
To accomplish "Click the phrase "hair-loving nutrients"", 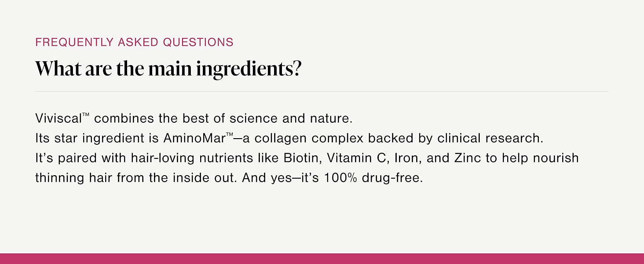I will pyautogui.click(x=174, y=159).
